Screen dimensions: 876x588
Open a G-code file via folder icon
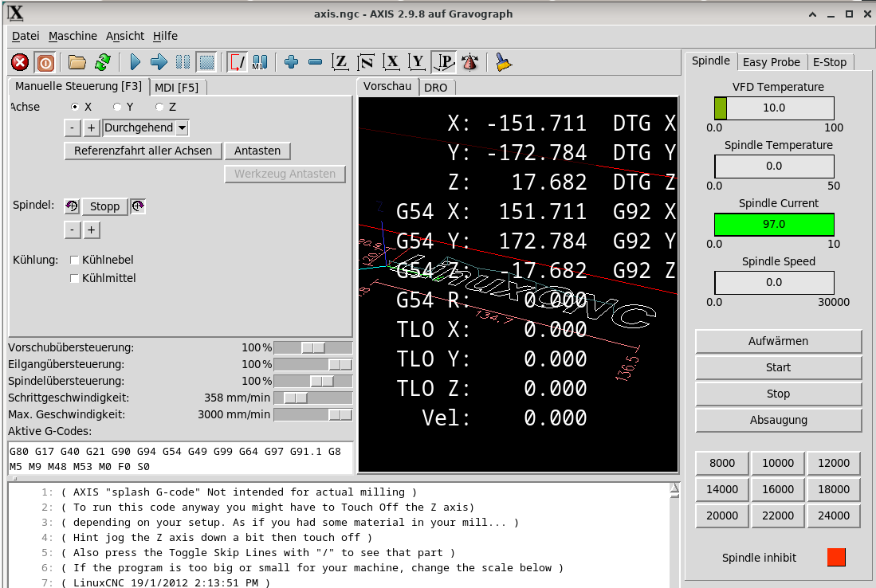[77, 62]
